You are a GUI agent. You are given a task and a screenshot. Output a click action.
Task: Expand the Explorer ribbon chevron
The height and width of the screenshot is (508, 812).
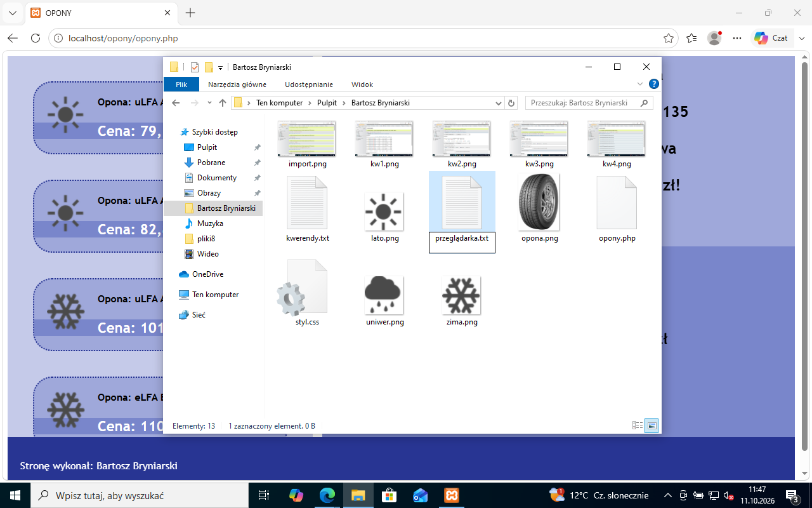[640, 84]
